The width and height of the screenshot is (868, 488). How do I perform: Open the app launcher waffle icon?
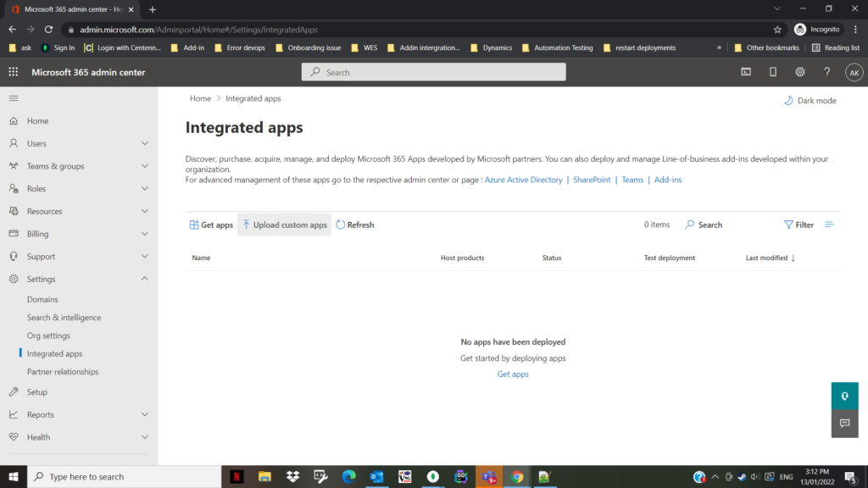(x=14, y=72)
